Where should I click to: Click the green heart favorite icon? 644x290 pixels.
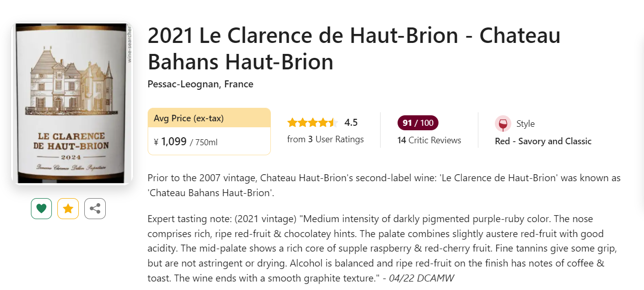pos(41,209)
